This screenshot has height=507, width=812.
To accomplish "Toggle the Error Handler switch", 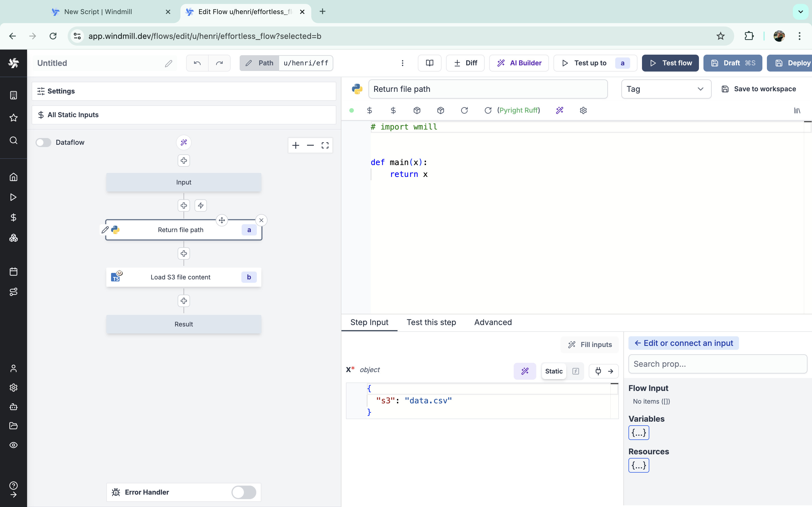I will [x=244, y=492].
